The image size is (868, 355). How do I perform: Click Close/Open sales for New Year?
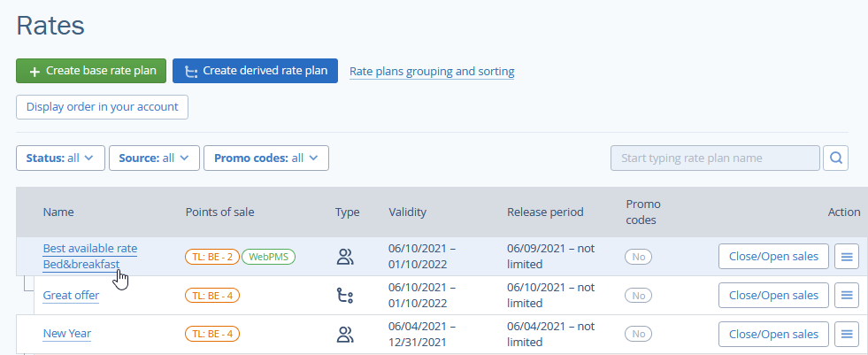click(x=773, y=334)
